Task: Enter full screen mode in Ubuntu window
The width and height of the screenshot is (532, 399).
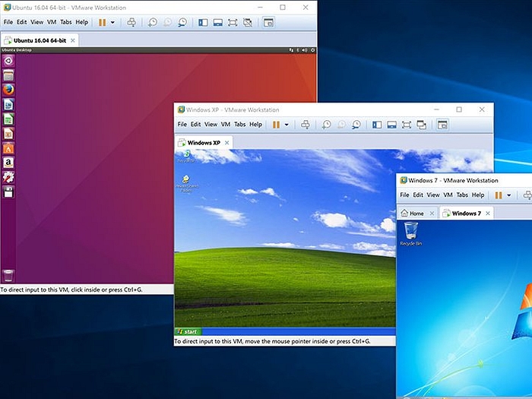Action: coord(233,23)
